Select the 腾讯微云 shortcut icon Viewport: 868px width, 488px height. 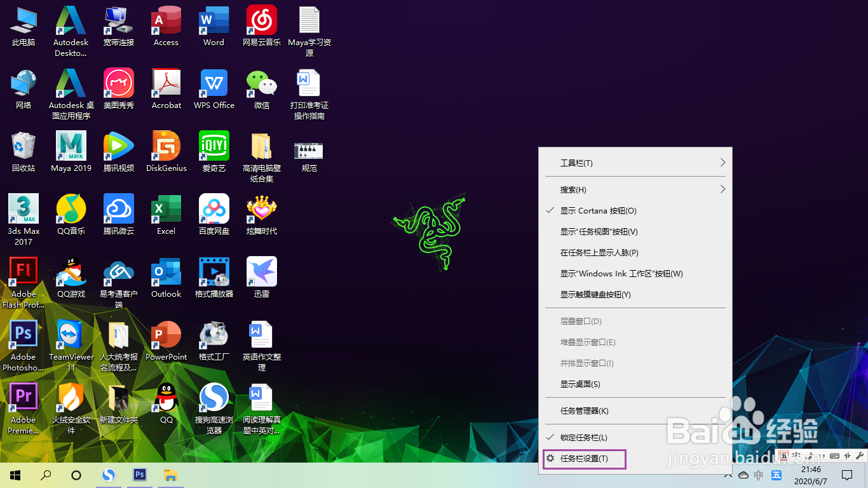[119, 215]
